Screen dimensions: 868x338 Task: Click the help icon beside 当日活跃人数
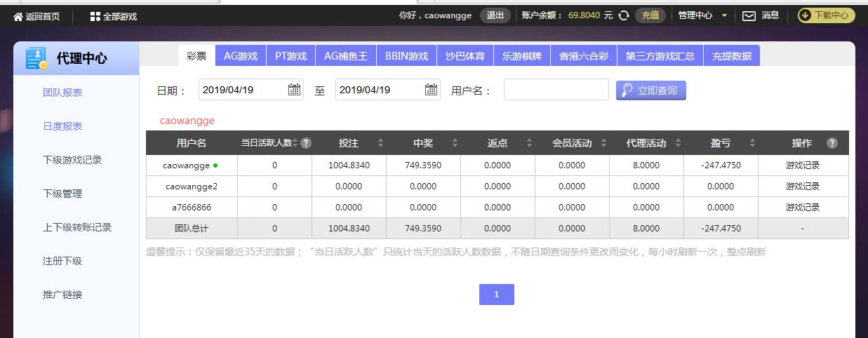tap(306, 143)
